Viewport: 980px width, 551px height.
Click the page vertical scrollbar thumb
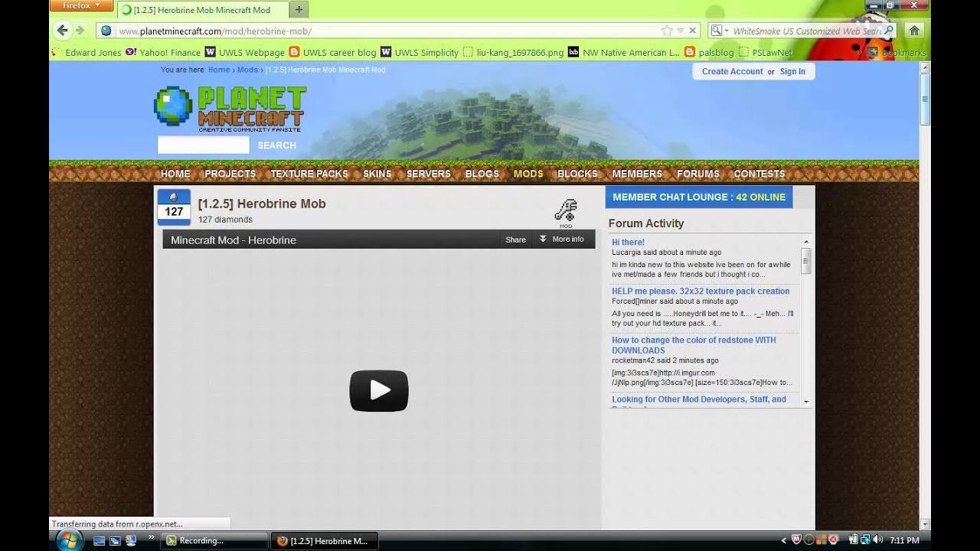pos(925,99)
